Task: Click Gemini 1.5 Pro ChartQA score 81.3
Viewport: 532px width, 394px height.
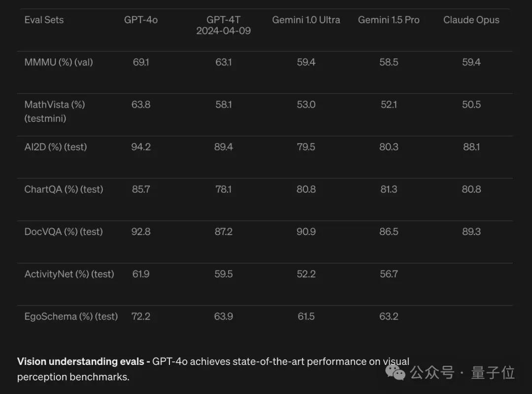Action: pyautogui.click(x=389, y=189)
